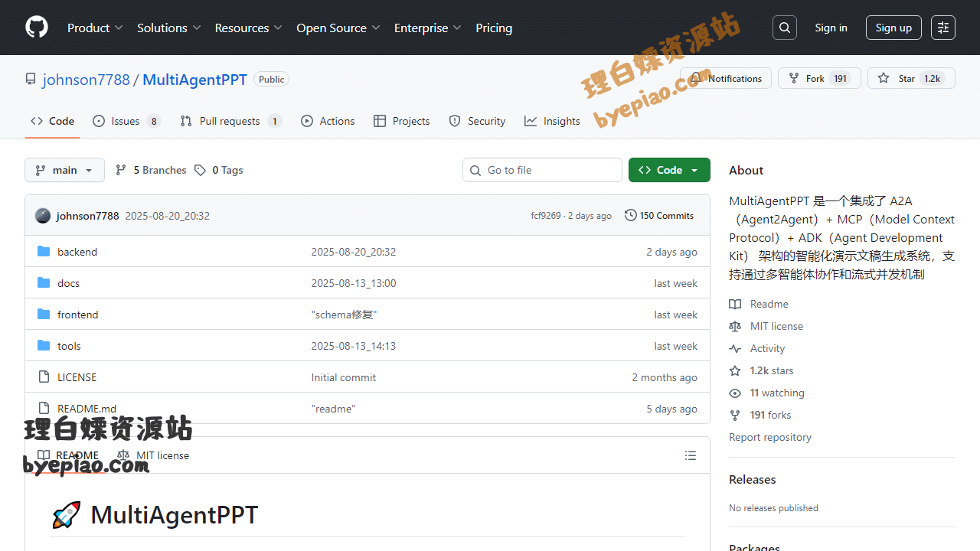Select the Code repository tab

pos(52,121)
